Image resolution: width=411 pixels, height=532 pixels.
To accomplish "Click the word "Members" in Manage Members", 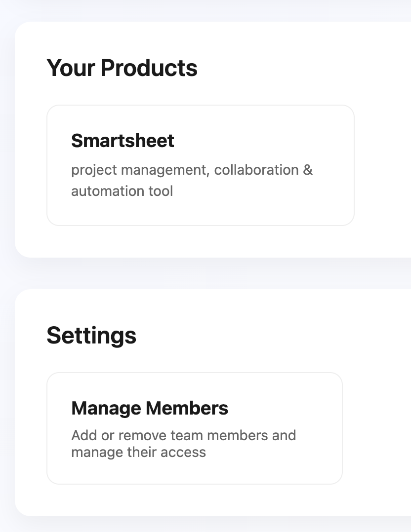I will 187,408.
